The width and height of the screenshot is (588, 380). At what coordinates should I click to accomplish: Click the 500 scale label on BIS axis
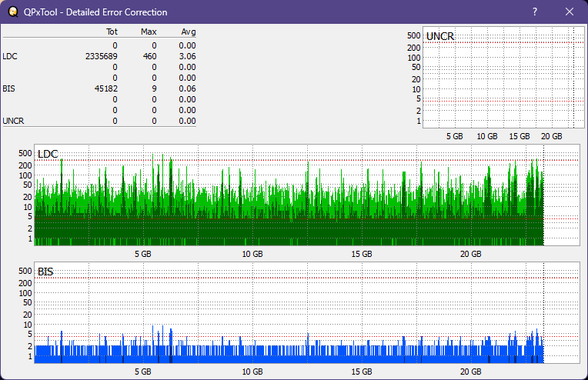(25, 271)
